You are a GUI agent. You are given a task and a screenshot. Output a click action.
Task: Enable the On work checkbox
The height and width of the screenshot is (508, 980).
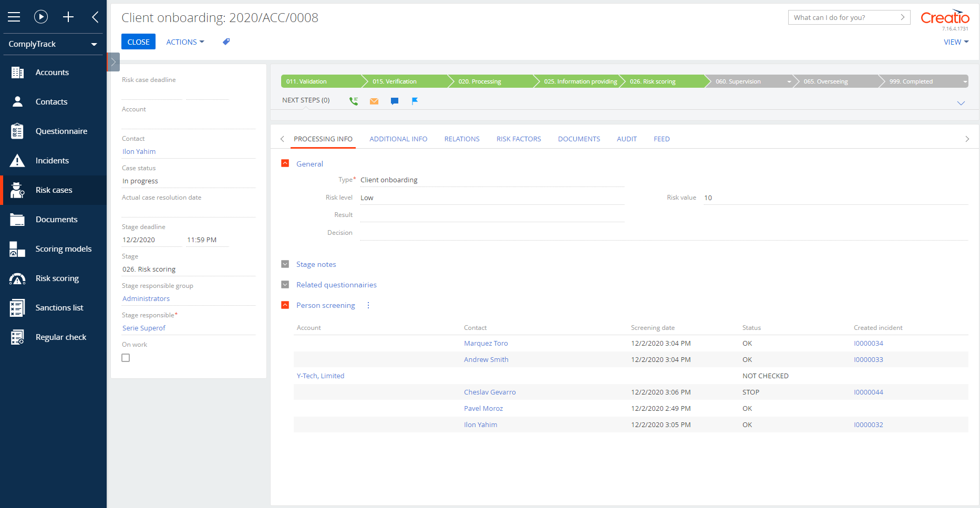[x=126, y=357]
